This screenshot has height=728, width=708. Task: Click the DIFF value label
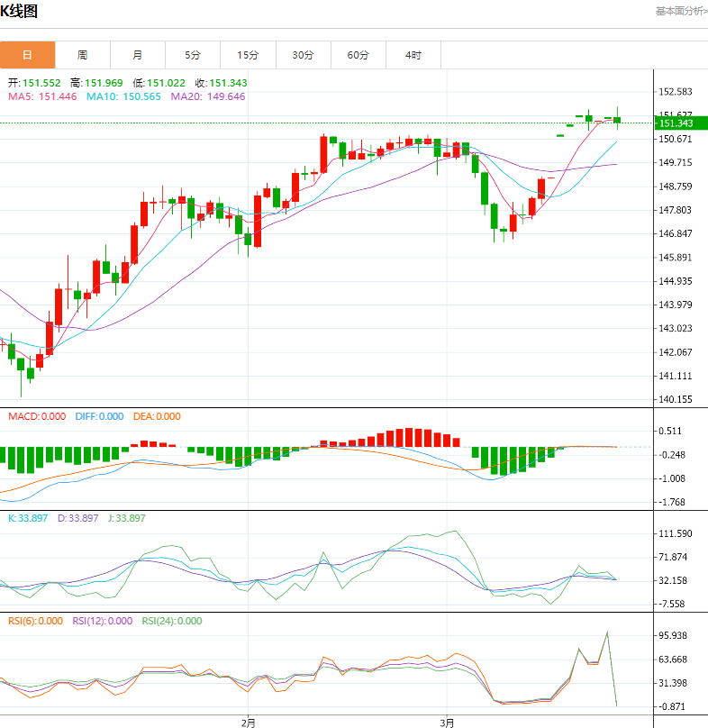[98, 416]
